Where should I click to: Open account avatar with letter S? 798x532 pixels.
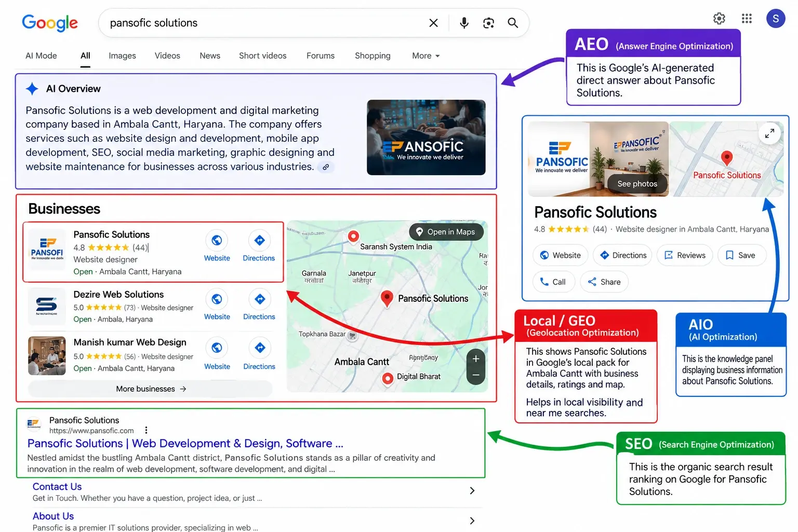point(776,19)
